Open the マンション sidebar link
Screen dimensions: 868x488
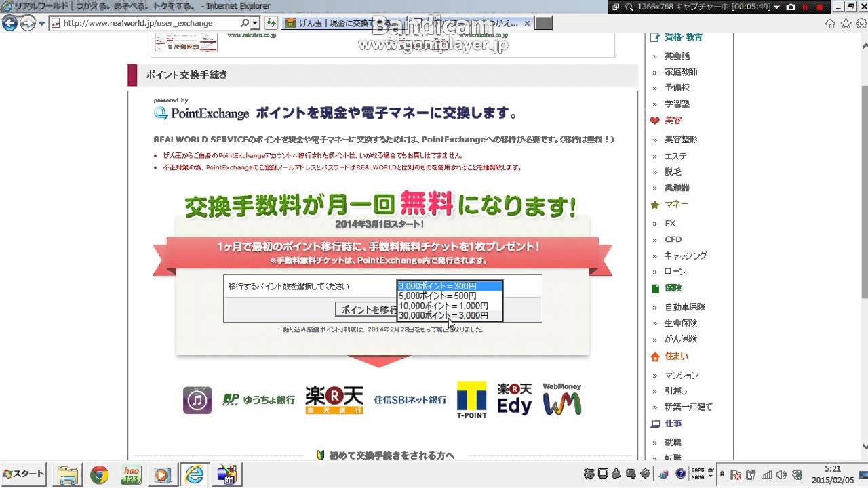682,375
